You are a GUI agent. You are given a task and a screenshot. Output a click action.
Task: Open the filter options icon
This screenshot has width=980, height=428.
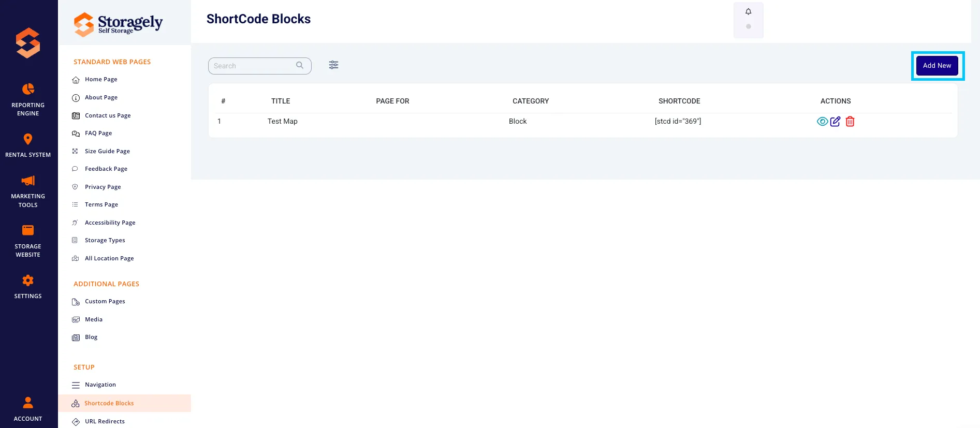click(x=333, y=65)
